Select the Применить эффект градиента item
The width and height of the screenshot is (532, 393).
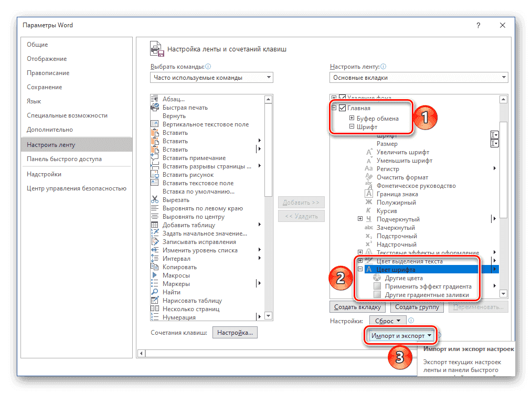[428, 286]
